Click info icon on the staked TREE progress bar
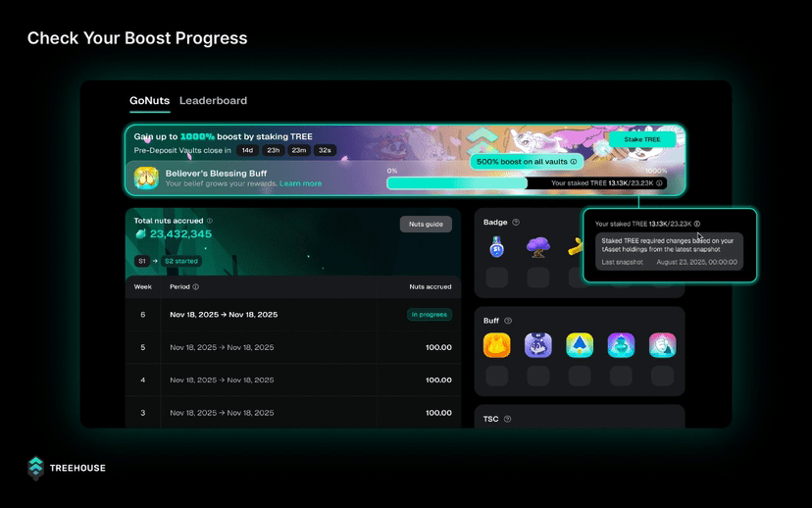The width and height of the screenshot is (812, 508). (659, 182)
